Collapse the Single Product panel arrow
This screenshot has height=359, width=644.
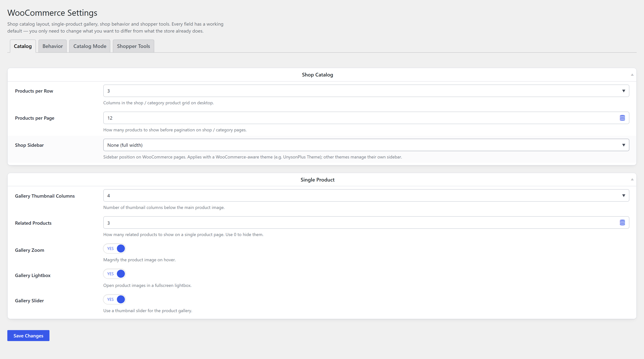[x=632, y=179]
